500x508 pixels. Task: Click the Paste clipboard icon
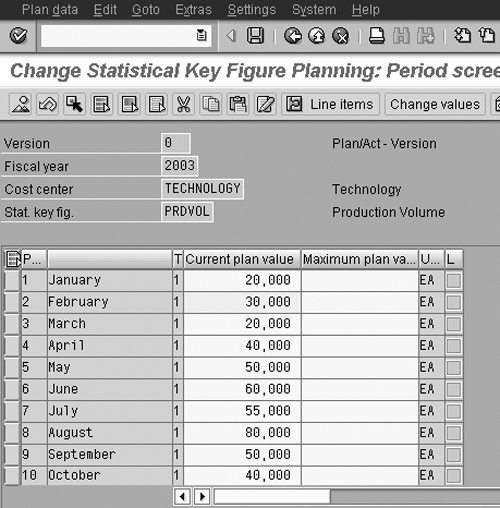[x=238, y=104]
